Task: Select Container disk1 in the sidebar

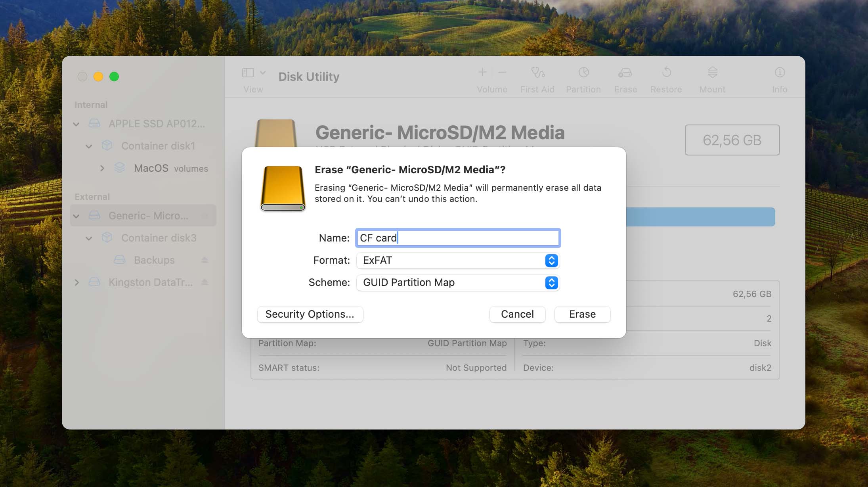Action: point(143,146)
